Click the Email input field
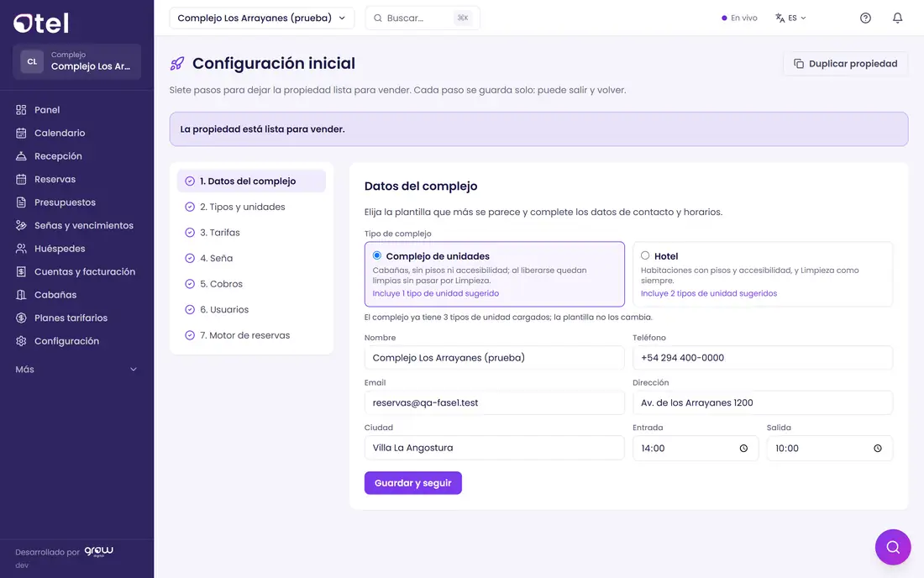This screenshot has height=578, width=924. [494, 403]
